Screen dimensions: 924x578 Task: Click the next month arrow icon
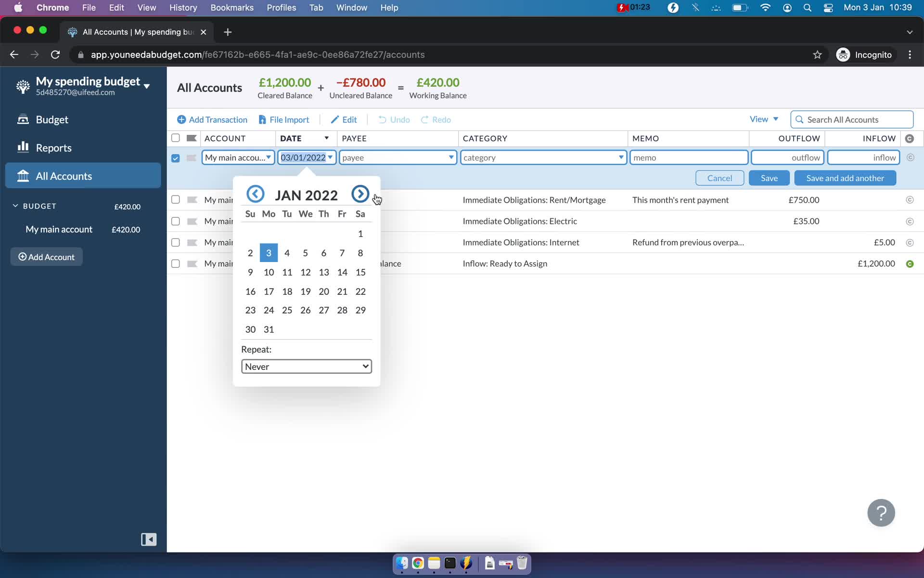[x=360, y=195]
